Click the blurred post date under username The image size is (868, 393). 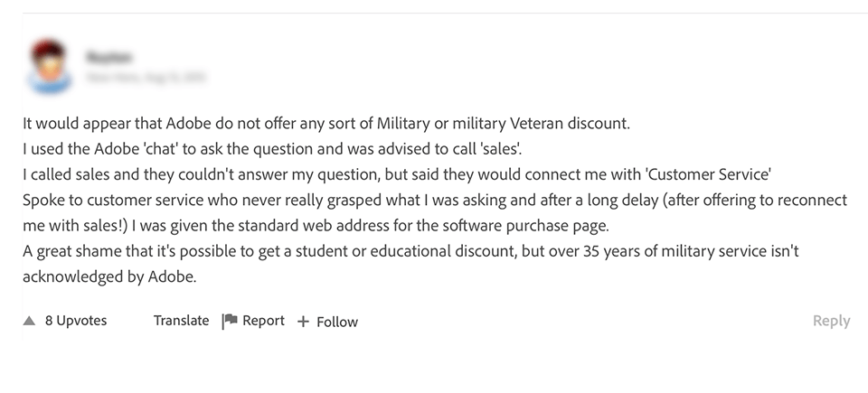pyautogui.click(x=145, y=78)
